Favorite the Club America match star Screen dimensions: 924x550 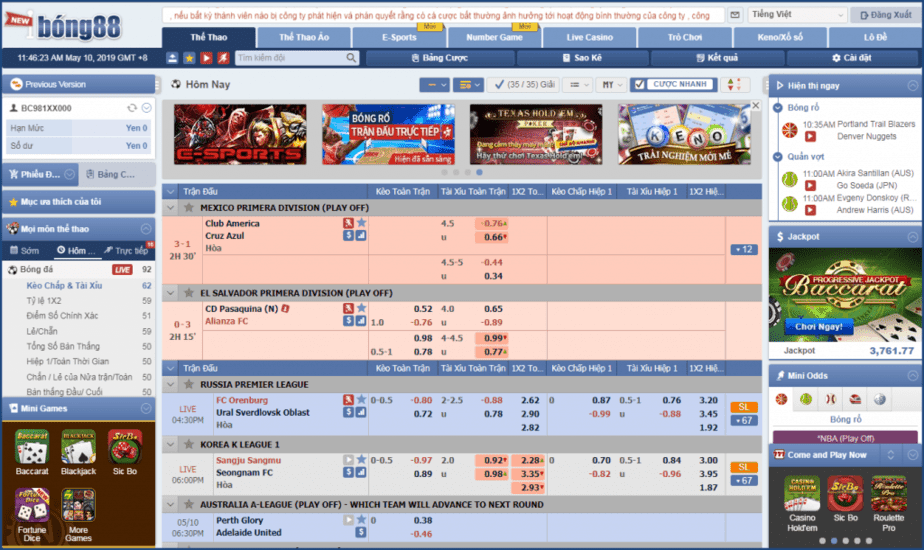[x=361, y=223]
